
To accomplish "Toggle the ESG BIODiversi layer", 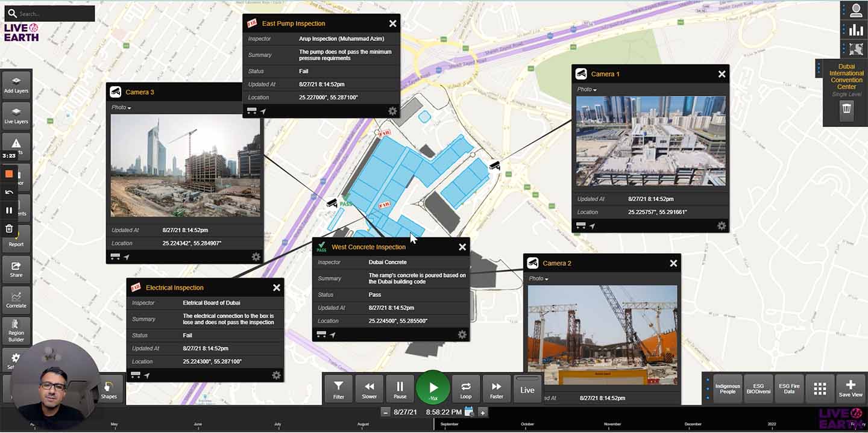I will click(758, 389).
